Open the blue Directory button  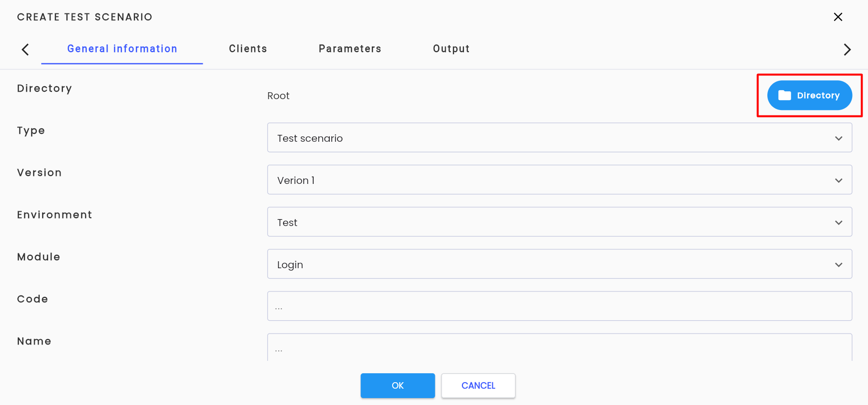(x=810, y=95)
